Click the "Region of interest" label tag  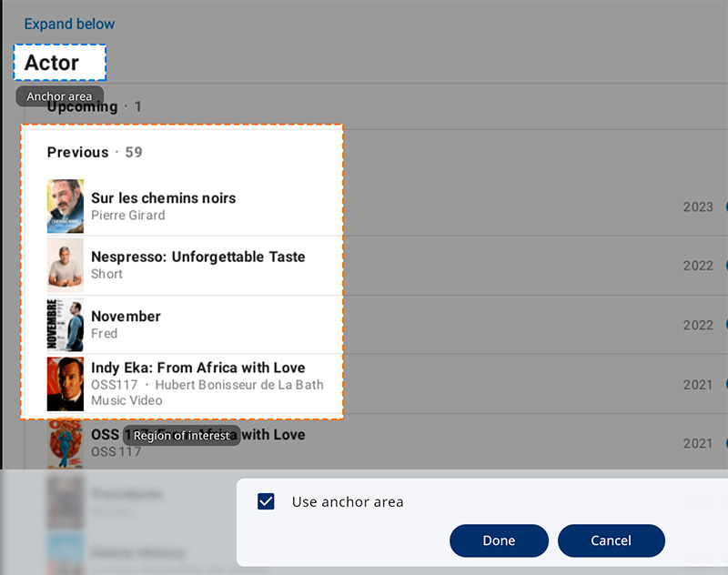tap(182, 436)
